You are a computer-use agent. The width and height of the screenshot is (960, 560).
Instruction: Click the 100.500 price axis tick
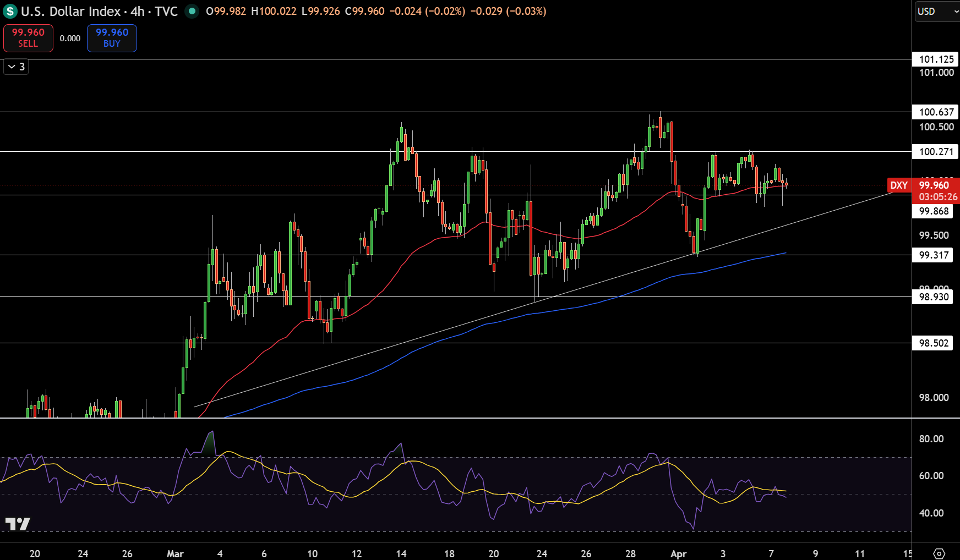(936, 127)
